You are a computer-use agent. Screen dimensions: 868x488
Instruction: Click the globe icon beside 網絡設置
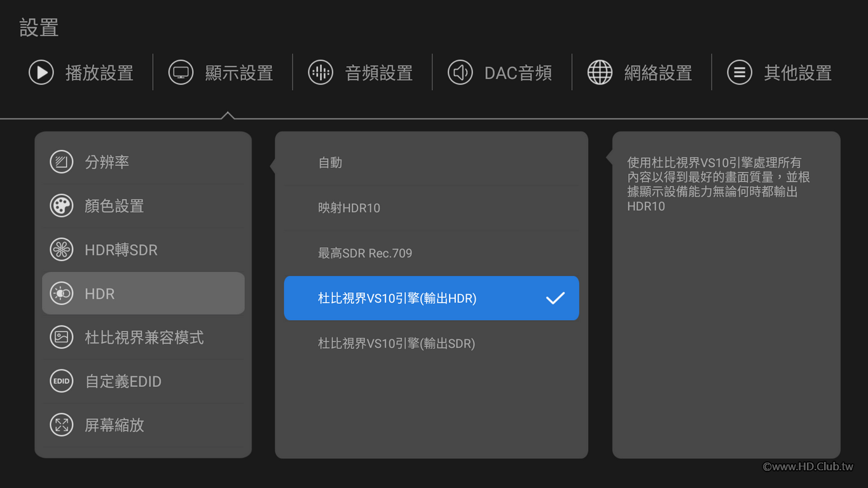coord(600,72)
